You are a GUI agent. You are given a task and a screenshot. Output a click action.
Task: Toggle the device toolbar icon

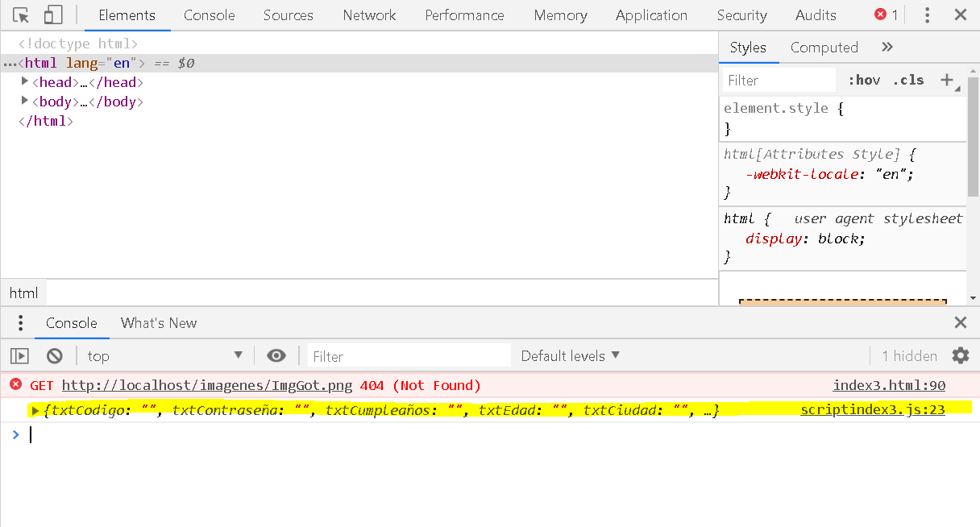pos(53,15)
